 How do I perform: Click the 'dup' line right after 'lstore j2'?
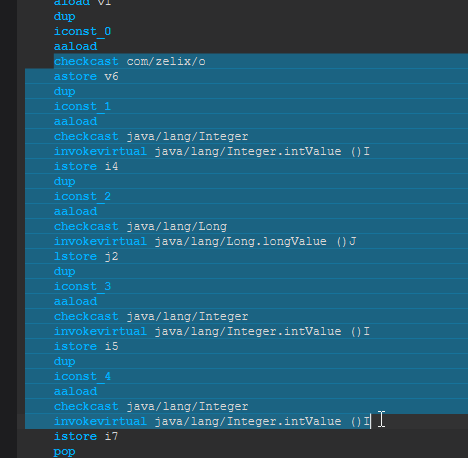pos(65,271)
